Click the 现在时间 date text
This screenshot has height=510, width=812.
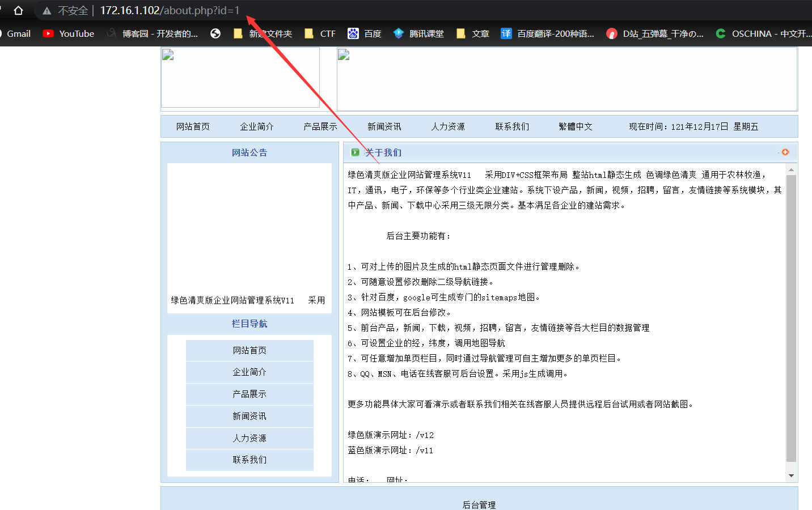click(693, 126)
